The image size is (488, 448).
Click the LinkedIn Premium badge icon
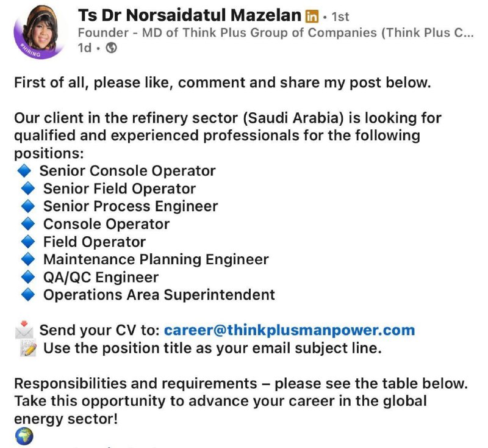point(312,16)
